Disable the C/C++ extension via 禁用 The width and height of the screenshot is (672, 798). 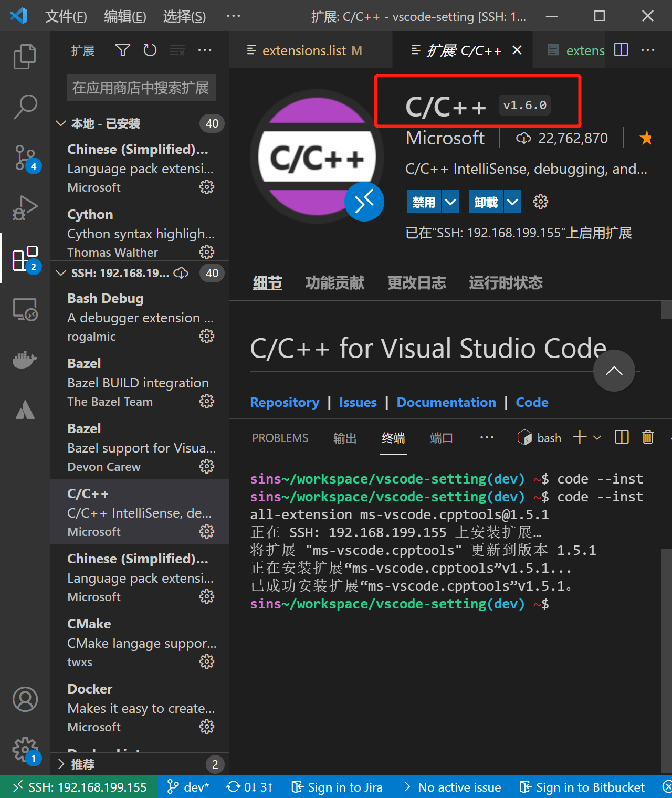423,201
